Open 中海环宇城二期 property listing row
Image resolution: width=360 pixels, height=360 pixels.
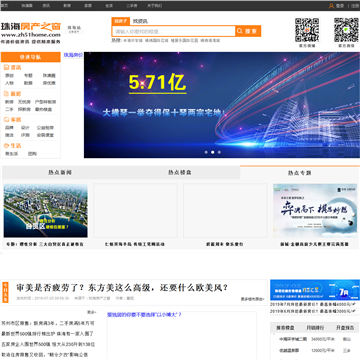315,339
